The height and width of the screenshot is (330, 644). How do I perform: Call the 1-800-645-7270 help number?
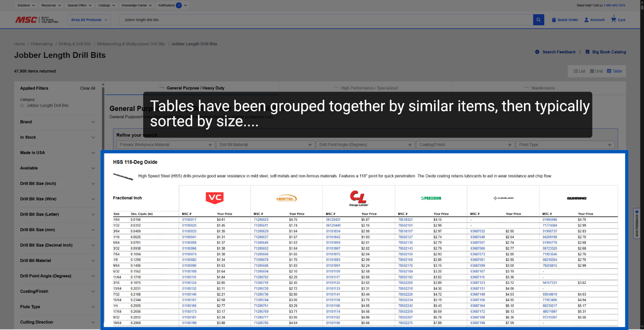coord(614,5)
